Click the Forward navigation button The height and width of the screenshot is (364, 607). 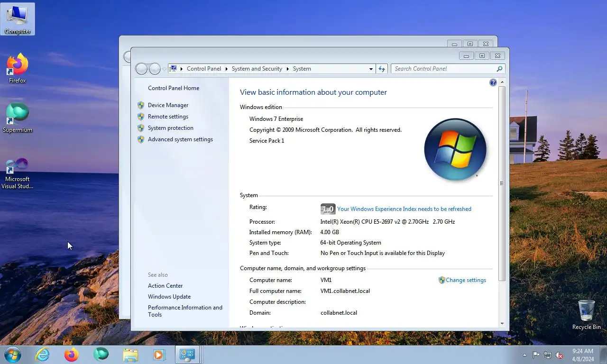(x=155, y=69)
